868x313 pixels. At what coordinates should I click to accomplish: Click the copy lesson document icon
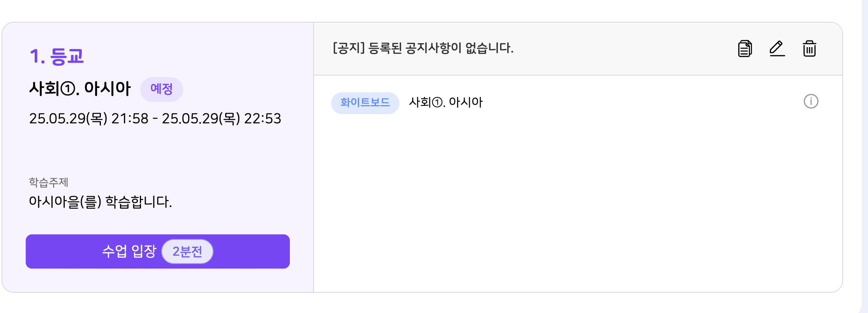click(x=745, y=49)
